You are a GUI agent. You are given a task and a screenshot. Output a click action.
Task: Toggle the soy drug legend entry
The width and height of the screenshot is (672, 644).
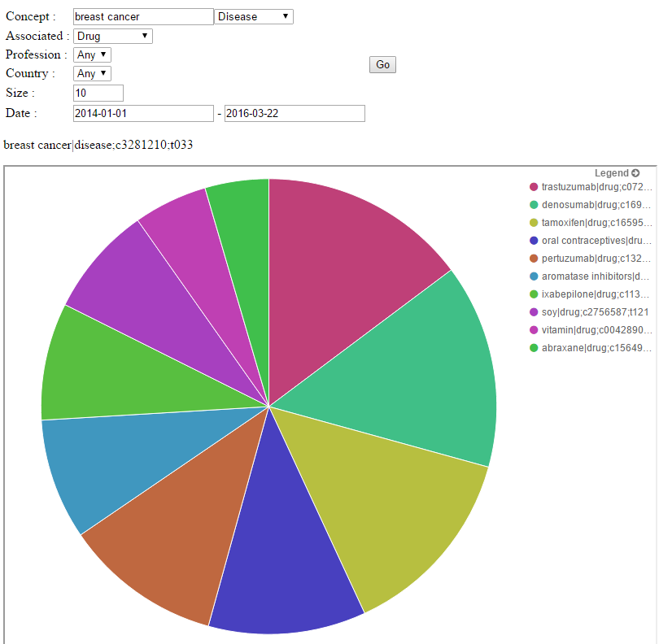594,312
